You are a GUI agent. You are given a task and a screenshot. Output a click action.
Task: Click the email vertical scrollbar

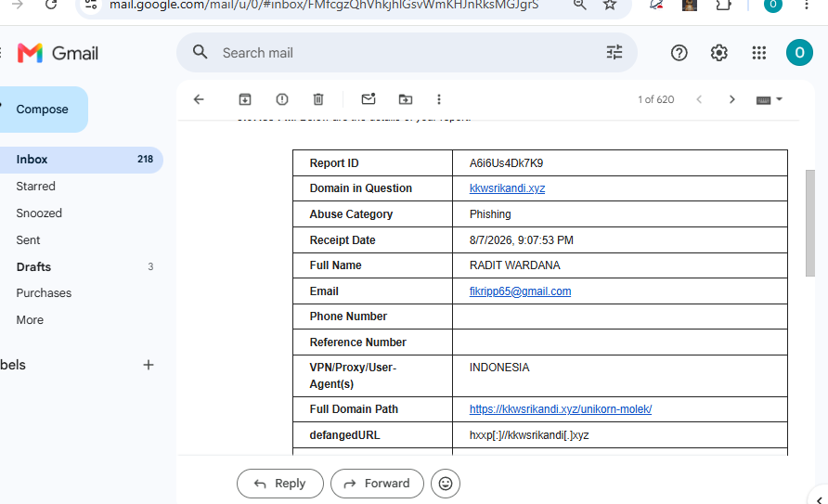[x=810, y=223]
